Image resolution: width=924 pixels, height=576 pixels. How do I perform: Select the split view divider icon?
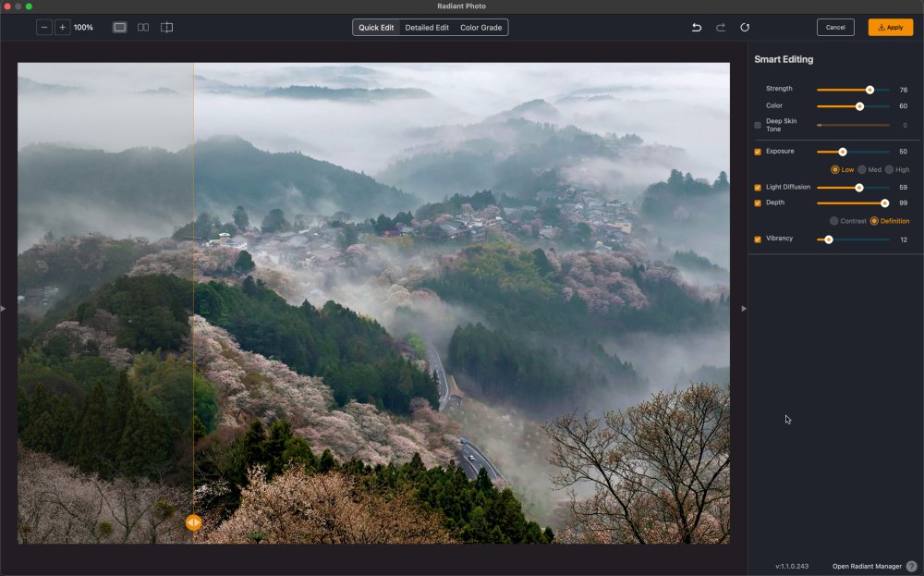pyautogui.click(x=166, y=27)
